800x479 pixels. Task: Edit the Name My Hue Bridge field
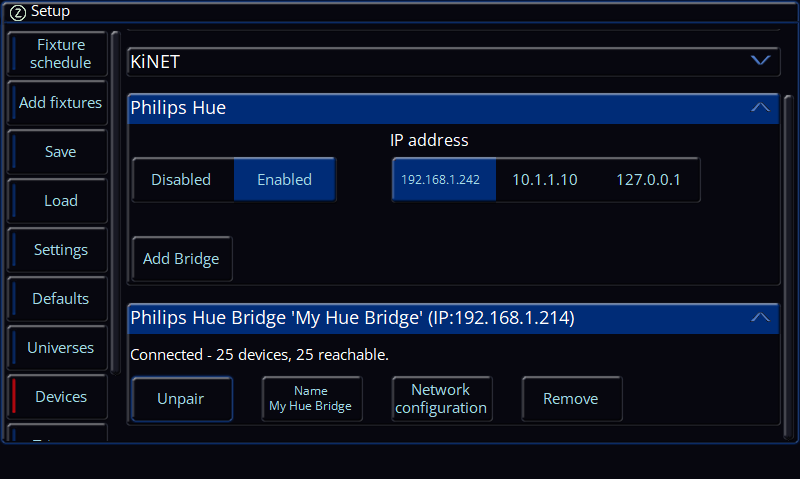pyautogui.click(x=312, y=399)
